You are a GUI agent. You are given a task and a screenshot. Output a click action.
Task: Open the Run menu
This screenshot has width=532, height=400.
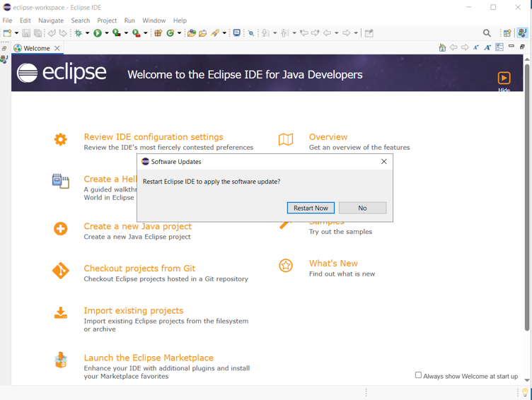(129, 20)
